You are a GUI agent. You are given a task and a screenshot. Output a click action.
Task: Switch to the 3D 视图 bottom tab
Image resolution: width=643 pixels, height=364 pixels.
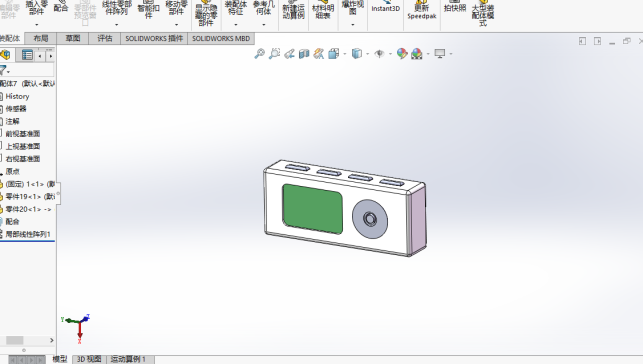point(89,359)
